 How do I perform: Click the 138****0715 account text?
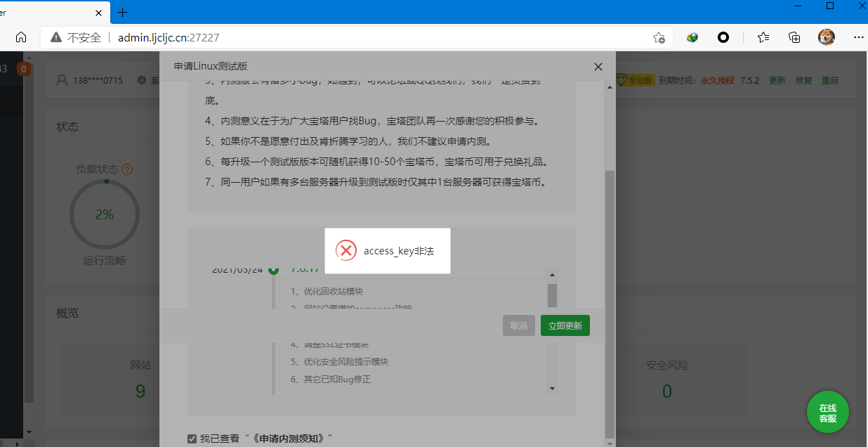pos(98,81)
